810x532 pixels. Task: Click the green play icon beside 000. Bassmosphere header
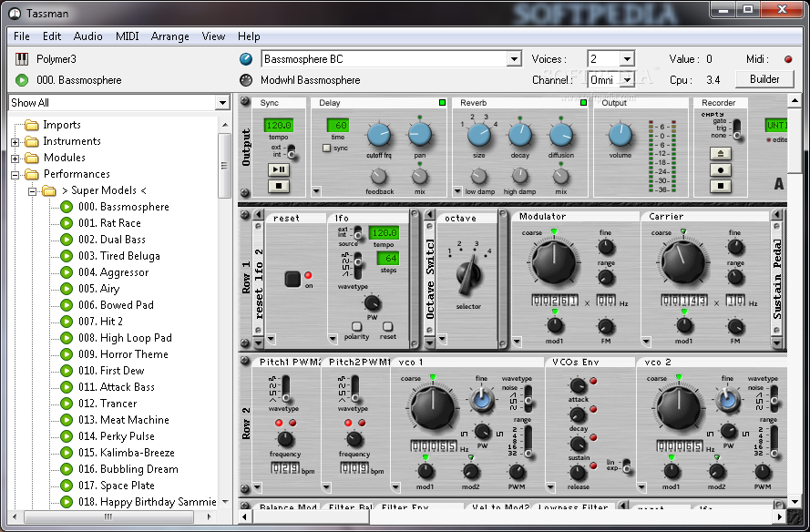coord(22,80)
